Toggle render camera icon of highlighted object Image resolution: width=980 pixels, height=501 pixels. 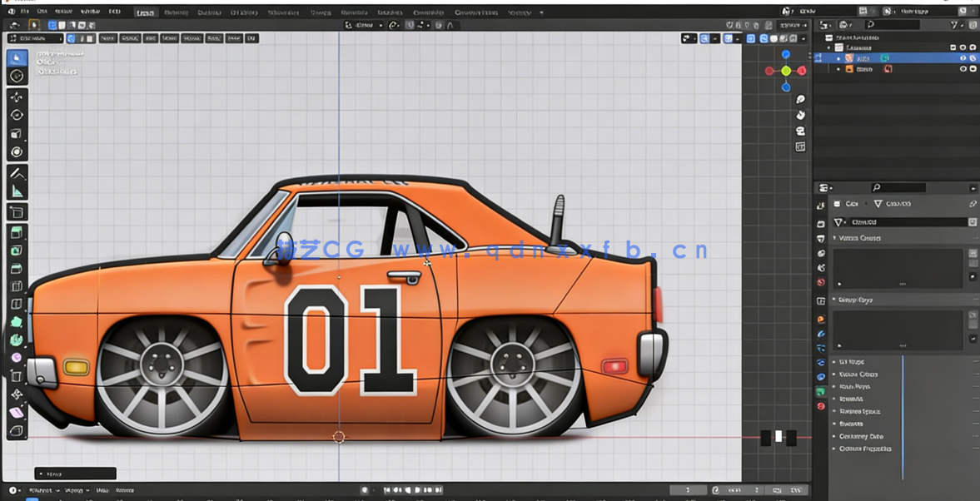point(973,58)
